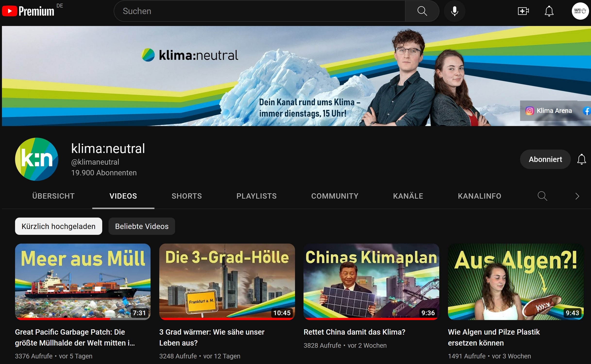591x364 pixels.
Task: Open the Shorts tab
Action: click(x=187, y=196)
